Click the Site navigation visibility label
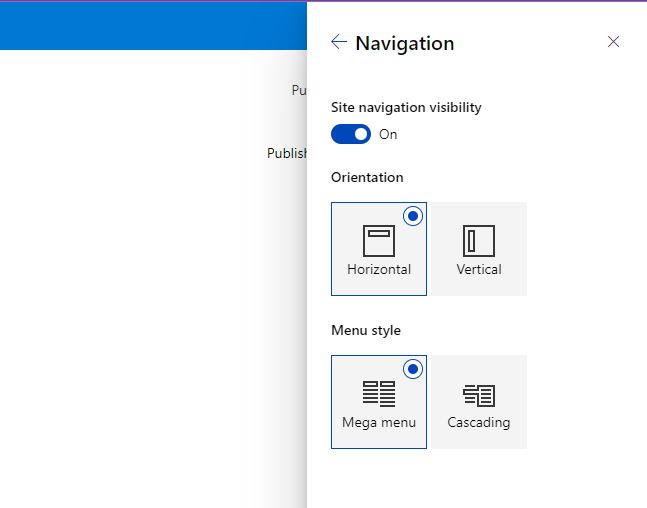 click(x=406, y=107)
